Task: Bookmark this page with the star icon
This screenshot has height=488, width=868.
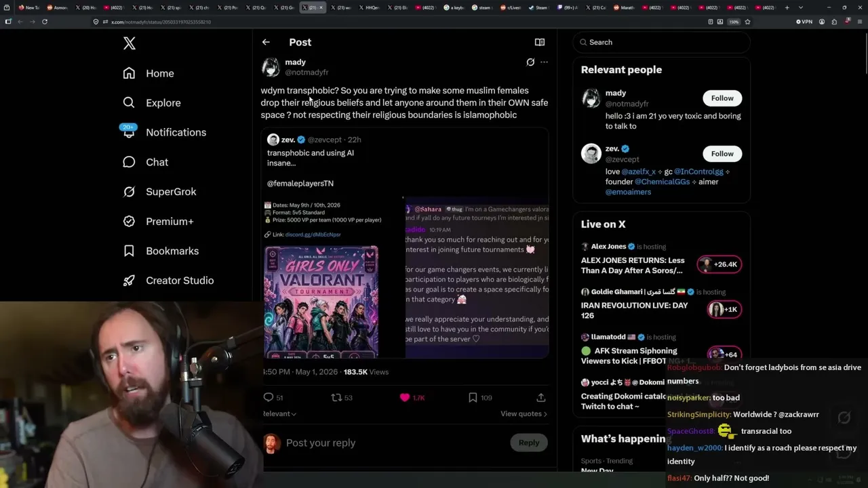Action: [x=748, y=22]
